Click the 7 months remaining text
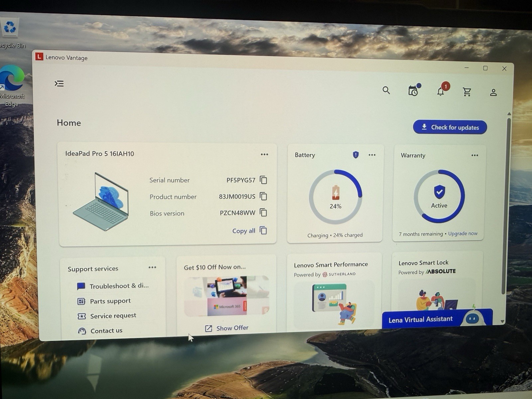Screen dimensions: 532x399 pos(421,234)
